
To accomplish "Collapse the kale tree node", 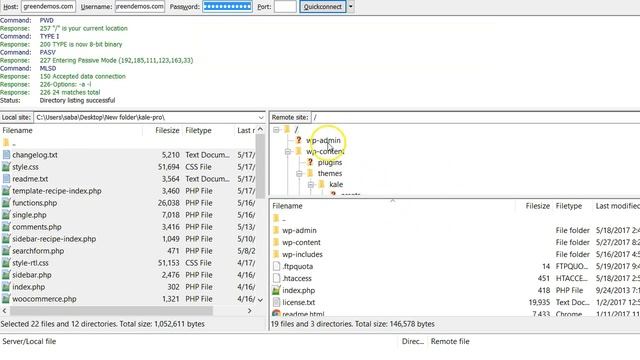I will pyautogui.click(x=311, y=184).
